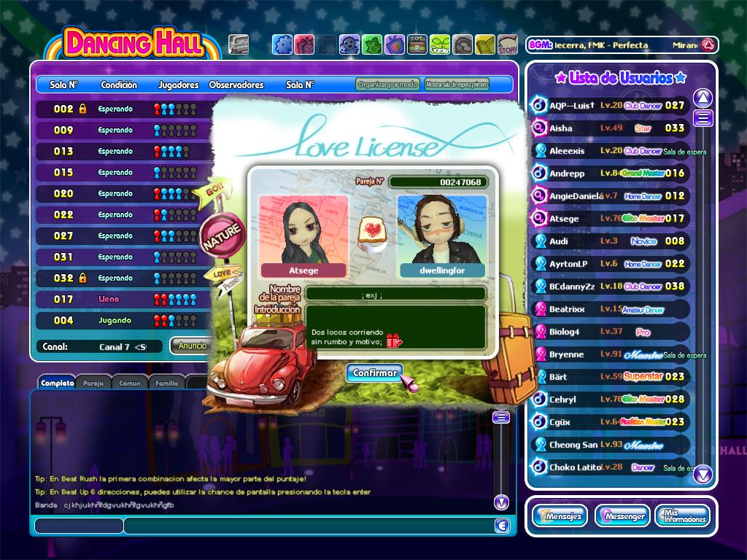Select user Bryenne in the list
Viewport: 747px width, 560px height.
[611, 354]
